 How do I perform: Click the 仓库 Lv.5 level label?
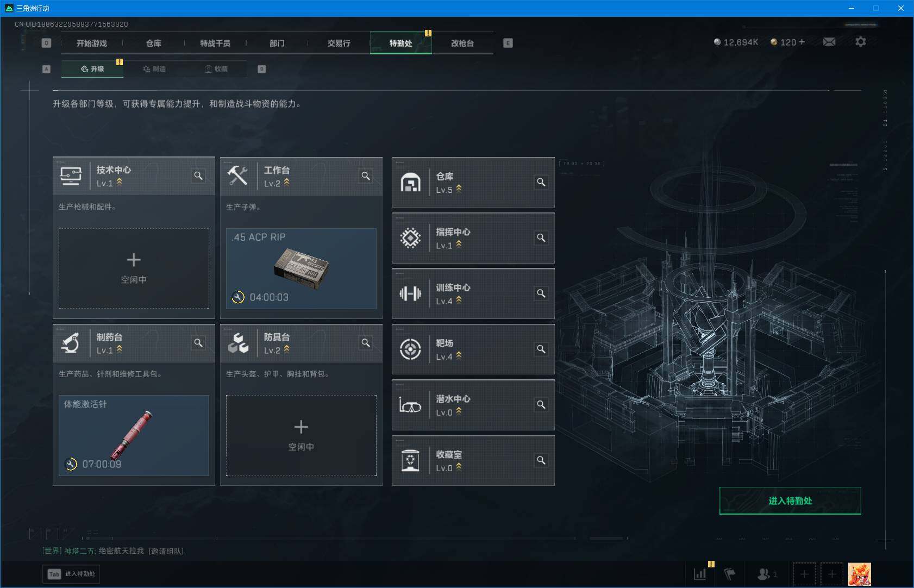click(444, 190)
